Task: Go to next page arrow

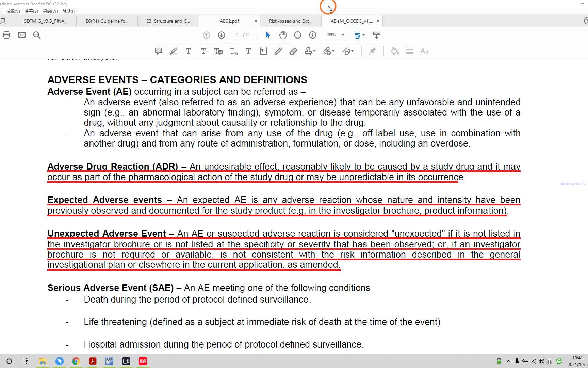Action: 222,35
